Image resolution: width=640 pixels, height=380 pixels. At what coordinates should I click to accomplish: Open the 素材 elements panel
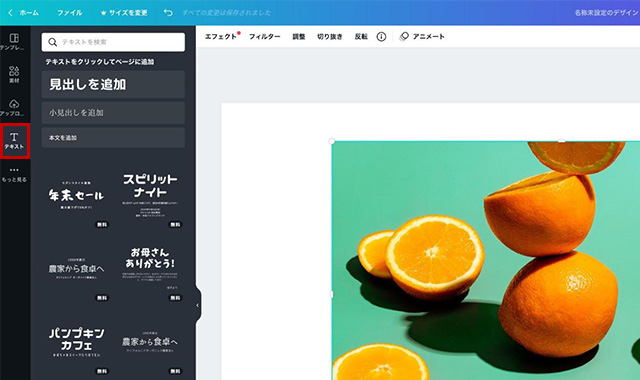click(x=14, y=75)
